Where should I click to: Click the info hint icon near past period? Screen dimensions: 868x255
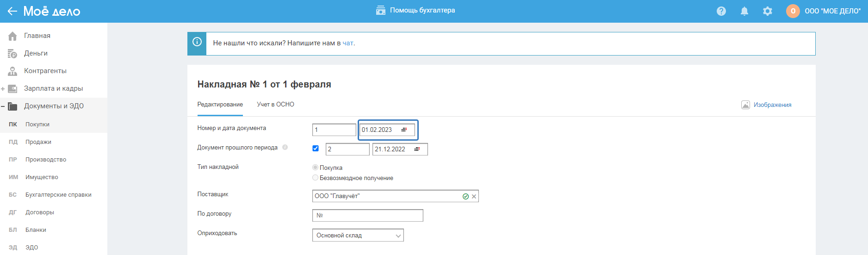tap(285, 148)
